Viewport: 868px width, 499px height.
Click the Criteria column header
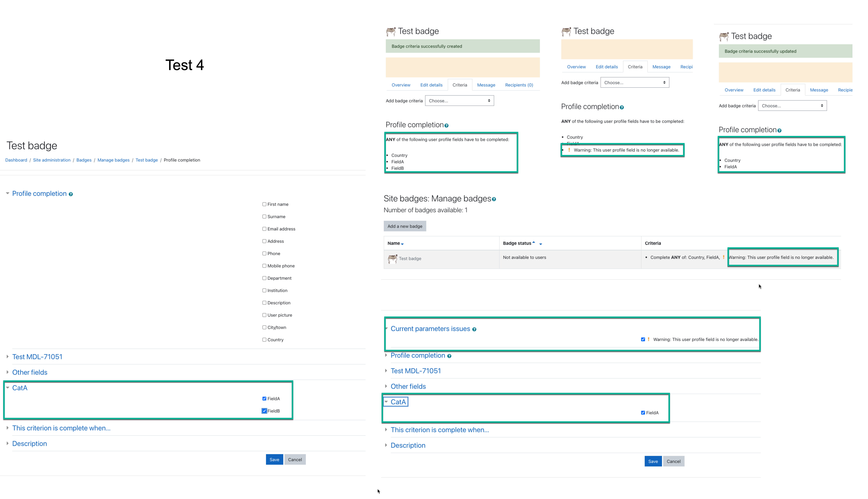click(x=653, y=243)
